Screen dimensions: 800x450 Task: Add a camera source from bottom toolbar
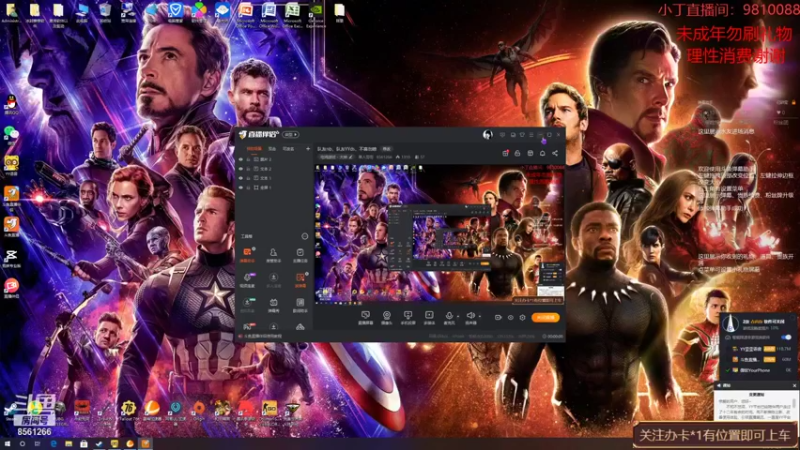tap(387, 317)
